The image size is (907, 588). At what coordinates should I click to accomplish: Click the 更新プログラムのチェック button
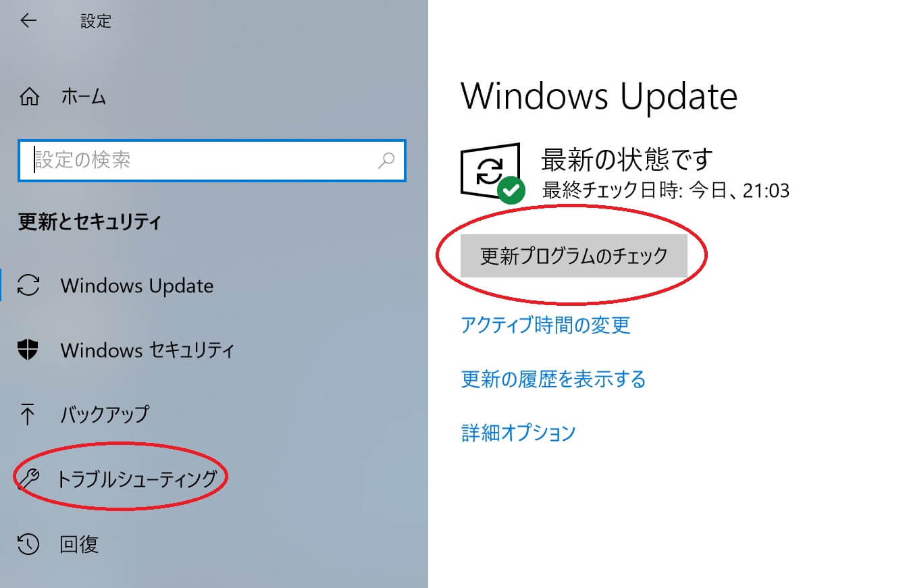click(x=574, y=256)
